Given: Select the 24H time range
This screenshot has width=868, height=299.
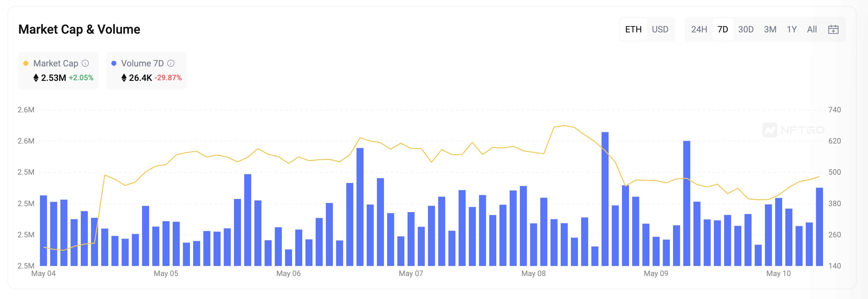Looking at the screenshot, I should (x=699, y=29).
